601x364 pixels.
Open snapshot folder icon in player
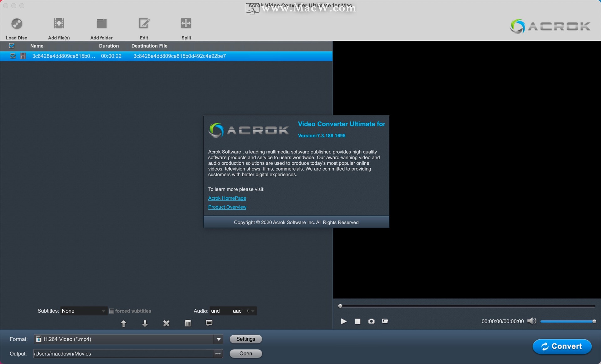[385, 321]
